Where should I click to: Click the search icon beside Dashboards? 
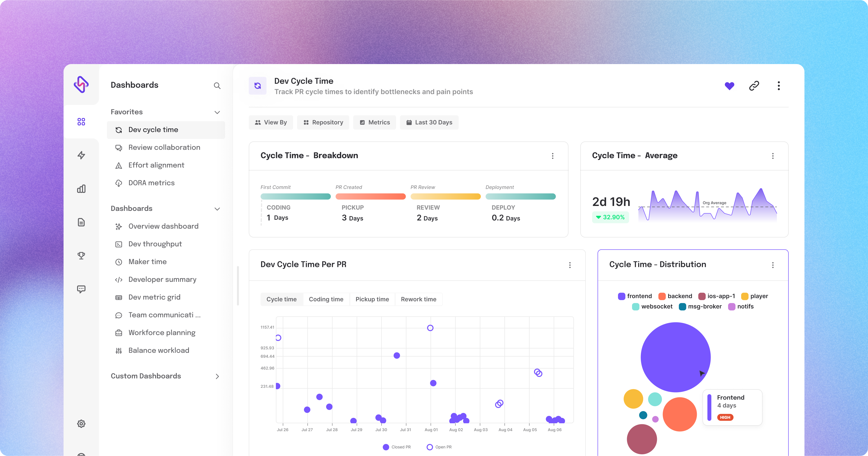coord(217,85)
